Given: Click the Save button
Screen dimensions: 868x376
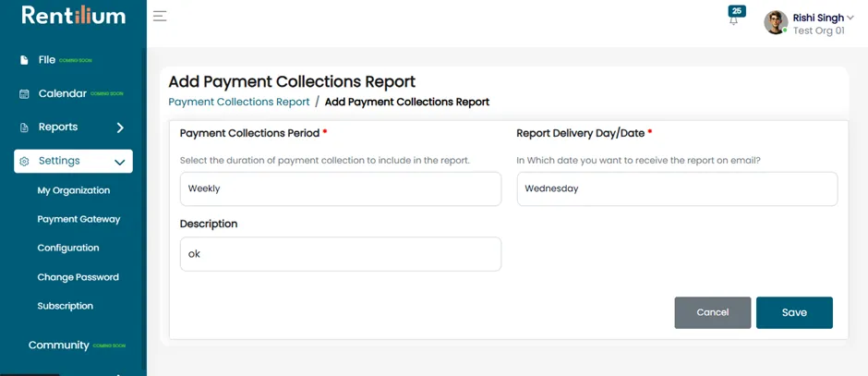Looking at the screenshot, I should (x=794, y=312).
